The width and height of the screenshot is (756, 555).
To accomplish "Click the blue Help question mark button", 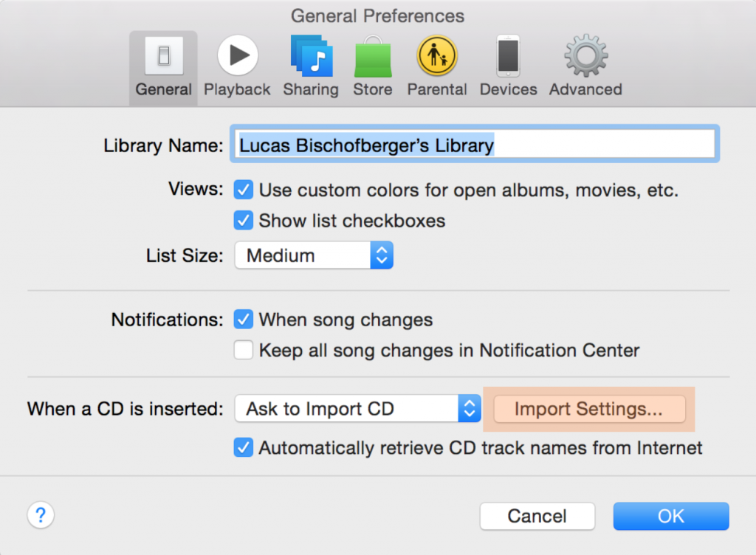I will [41, 515].
